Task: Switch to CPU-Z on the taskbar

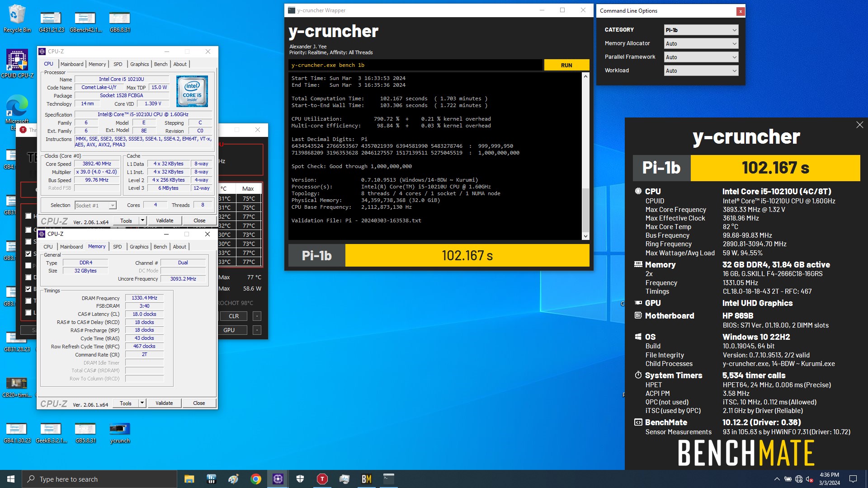Action: (x=278, y=479)
